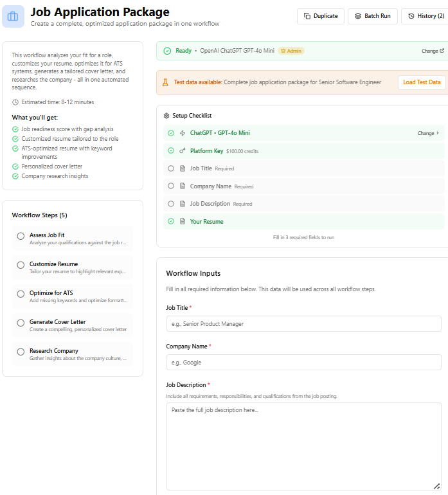
Task: Click the test data flask icon
Action: 165,82
